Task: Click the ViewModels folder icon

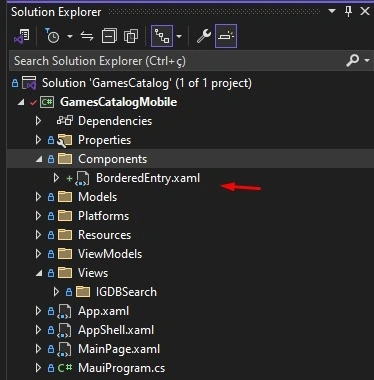Action: click(x=65, y=254)
